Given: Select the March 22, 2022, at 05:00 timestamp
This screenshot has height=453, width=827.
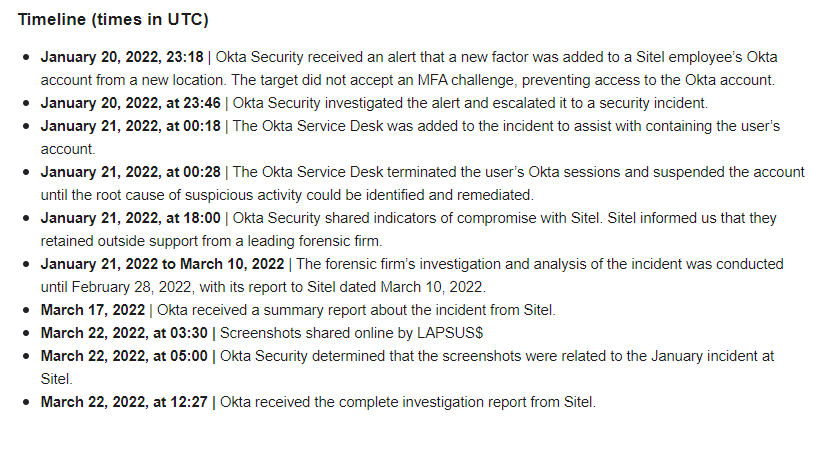Looking at the screenshot, I should pyautogui.click(x=124, y=356).
